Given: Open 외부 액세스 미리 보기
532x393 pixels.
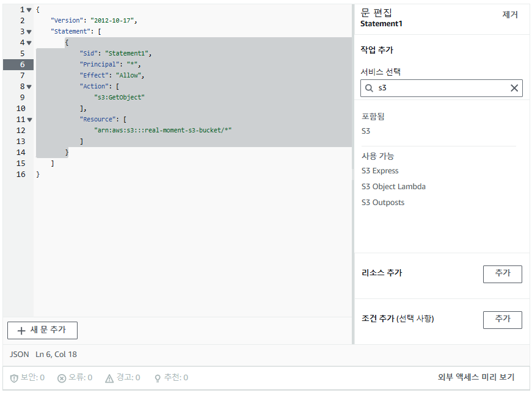Looking at the screenshot, I should pyautogui.click(x=476, y=377).
